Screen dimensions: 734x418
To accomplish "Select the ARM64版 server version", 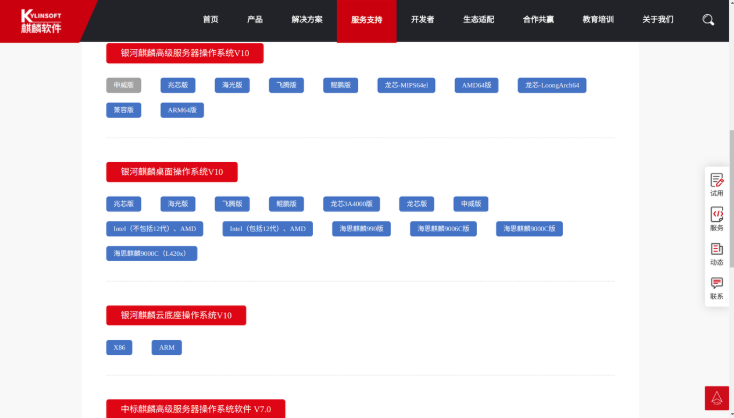I will [182, 111].
